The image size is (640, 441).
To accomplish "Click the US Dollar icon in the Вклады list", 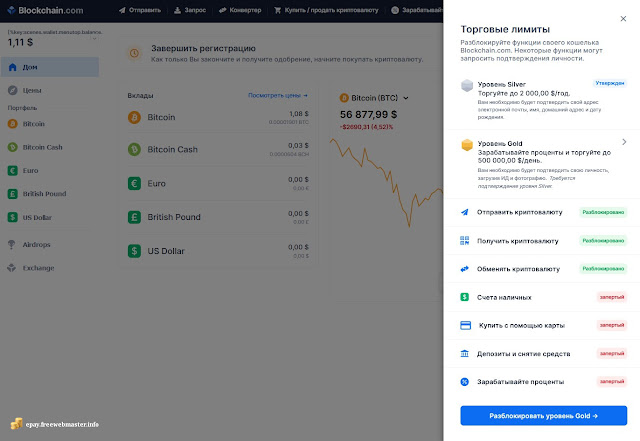I will tap(134, 251).
